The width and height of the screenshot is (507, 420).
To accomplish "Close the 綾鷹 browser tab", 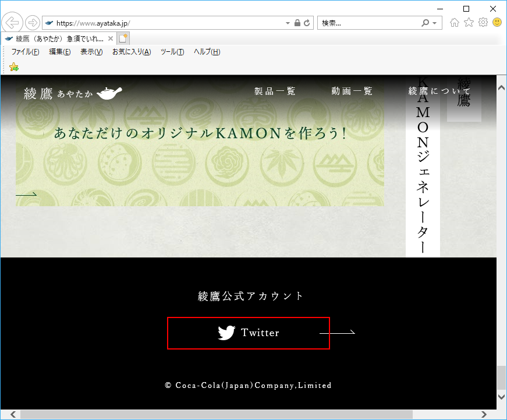I will [110, 38].
